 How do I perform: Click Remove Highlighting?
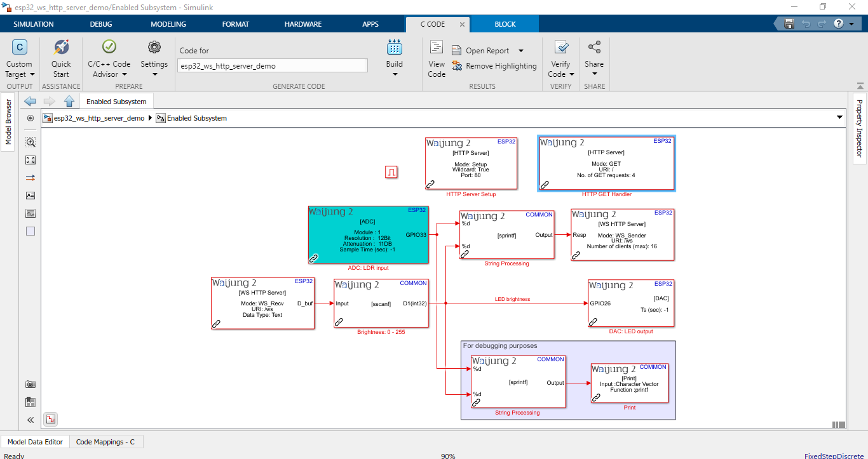click(x=494, y=66)
